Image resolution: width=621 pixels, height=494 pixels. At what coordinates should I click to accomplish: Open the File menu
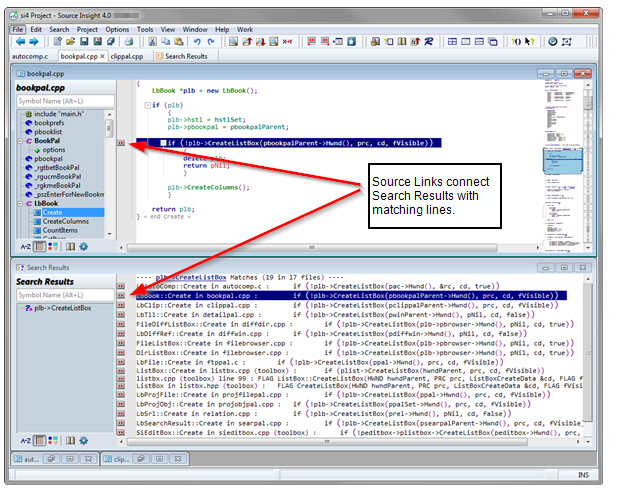[17, 29]
